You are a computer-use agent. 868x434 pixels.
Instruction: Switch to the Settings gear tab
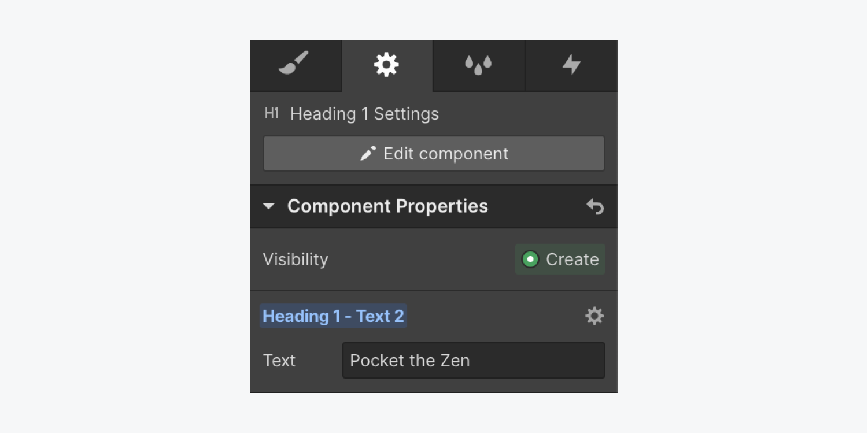(386, 65)
